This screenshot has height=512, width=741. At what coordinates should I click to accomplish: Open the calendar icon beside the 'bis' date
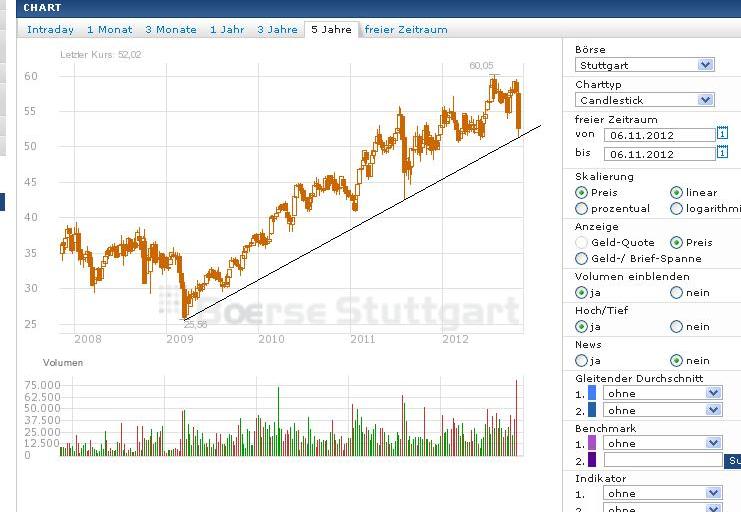[x=722, y=153]
